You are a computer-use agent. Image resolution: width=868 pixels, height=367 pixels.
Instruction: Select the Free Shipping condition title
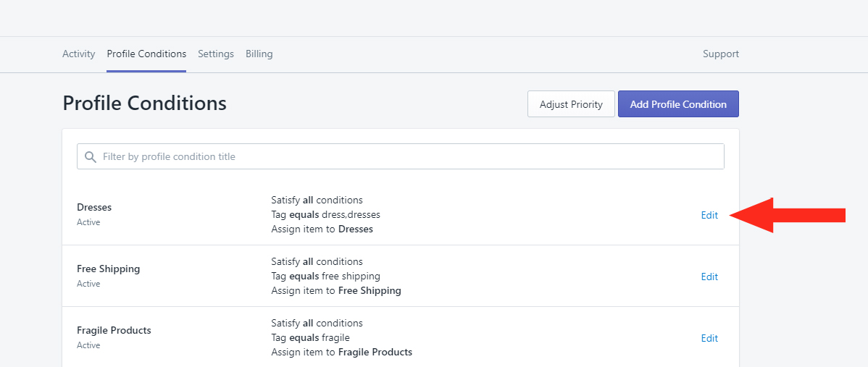(109, 269)
